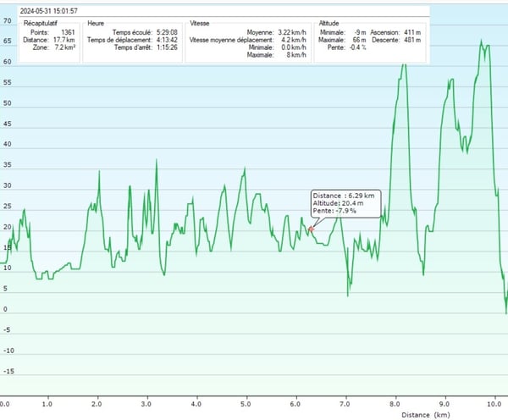
Task: Click the Ascension 411 m value
Action: pos(412,32)
